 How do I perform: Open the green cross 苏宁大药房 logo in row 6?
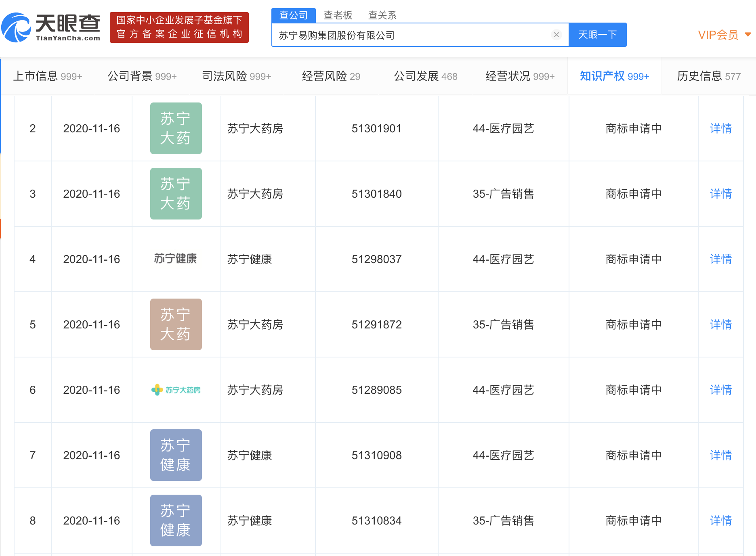(x=176, y=389)
